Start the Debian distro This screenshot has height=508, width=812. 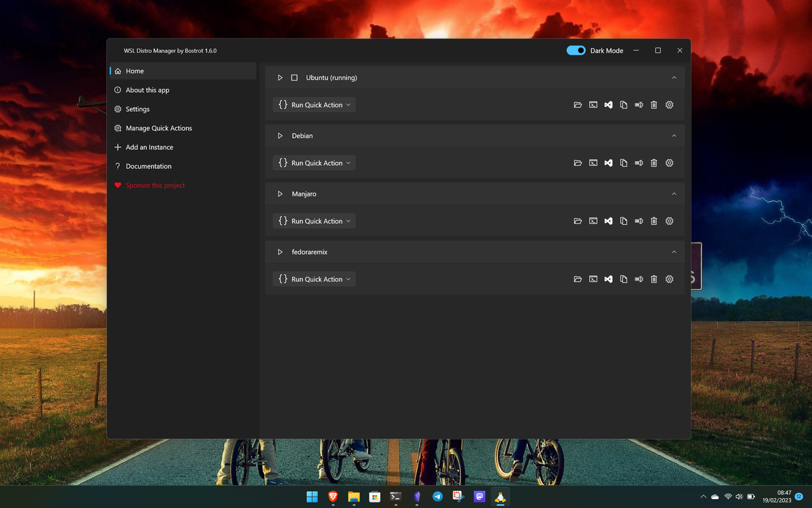point(279,135)
